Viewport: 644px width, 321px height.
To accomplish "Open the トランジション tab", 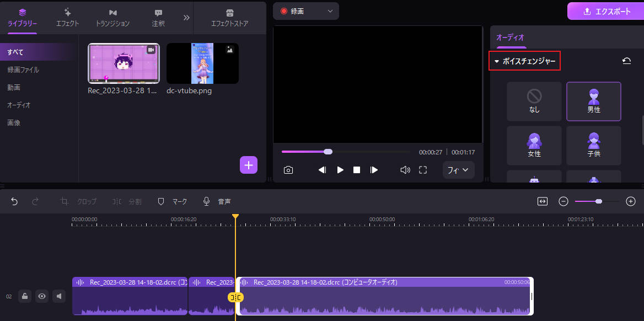I will [112, 18].
